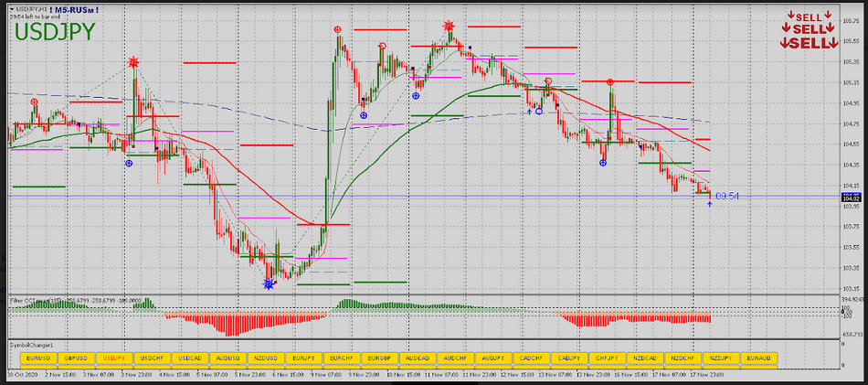868x385 pixels.
Task: Switch chart to NZDCHF symbol
Action: (683, 358)
